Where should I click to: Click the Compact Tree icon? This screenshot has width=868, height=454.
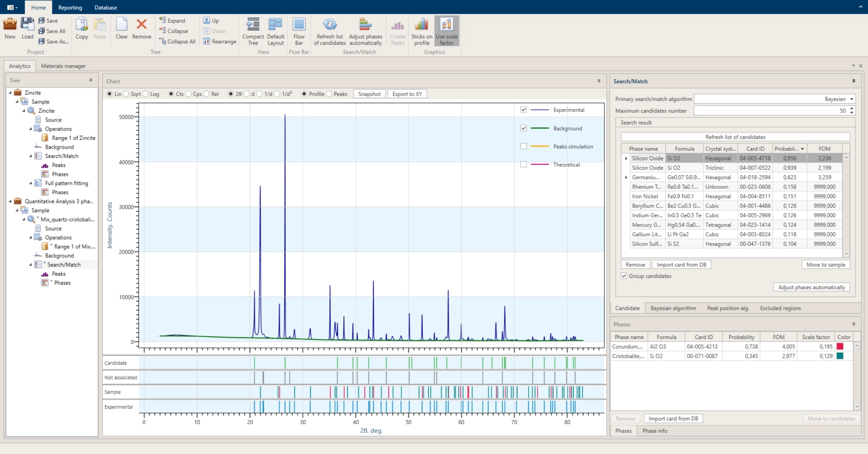tap(253, 25)
